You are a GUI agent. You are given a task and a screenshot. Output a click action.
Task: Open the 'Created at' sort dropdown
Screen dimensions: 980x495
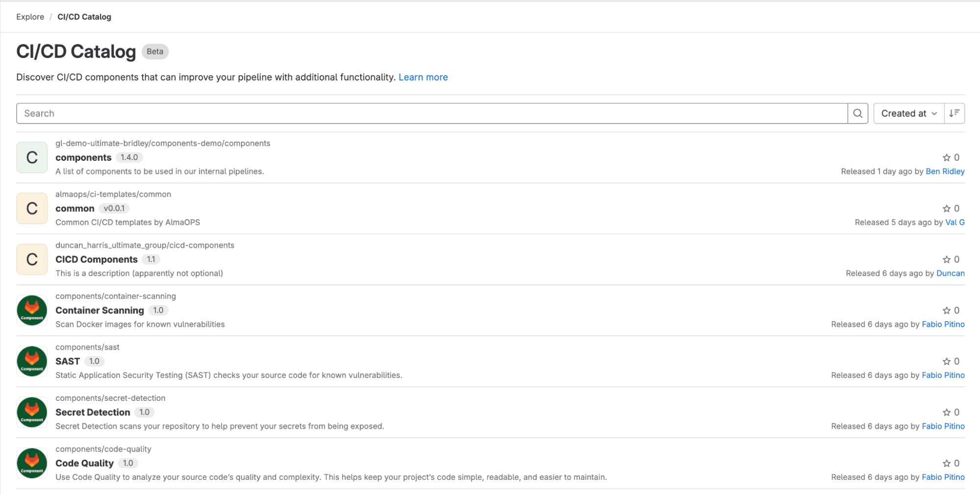[x=909, y=113]
